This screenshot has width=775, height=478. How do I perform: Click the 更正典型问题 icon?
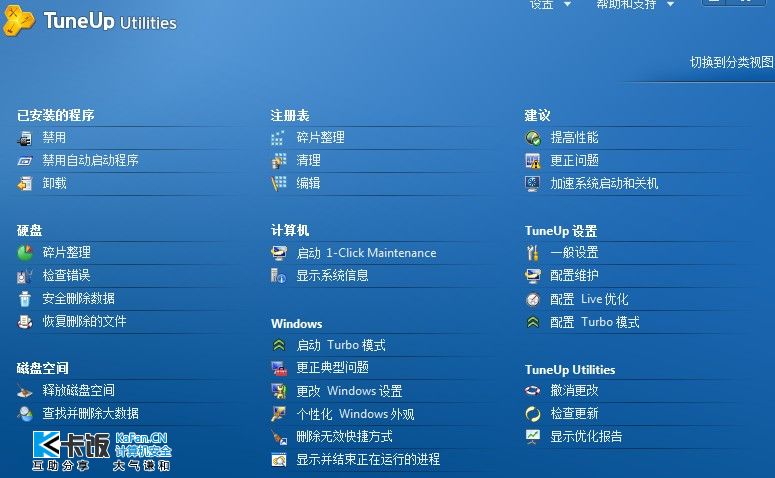click(279, 368)
